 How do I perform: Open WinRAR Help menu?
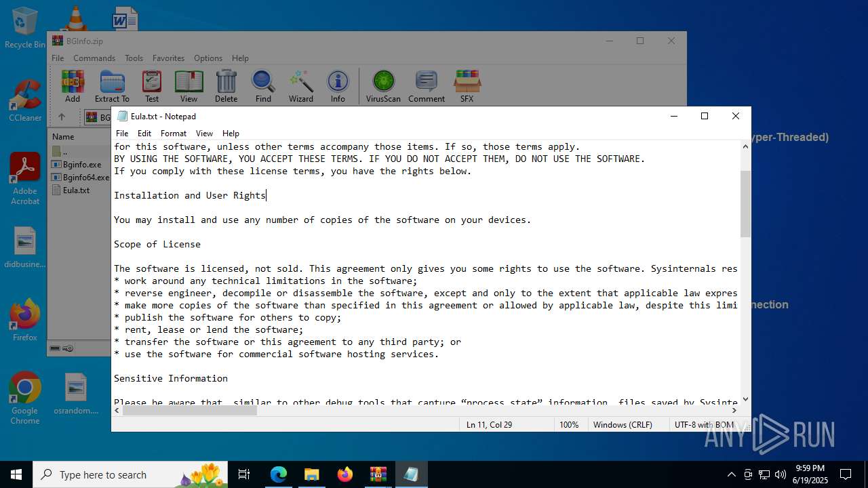(240, 58)
